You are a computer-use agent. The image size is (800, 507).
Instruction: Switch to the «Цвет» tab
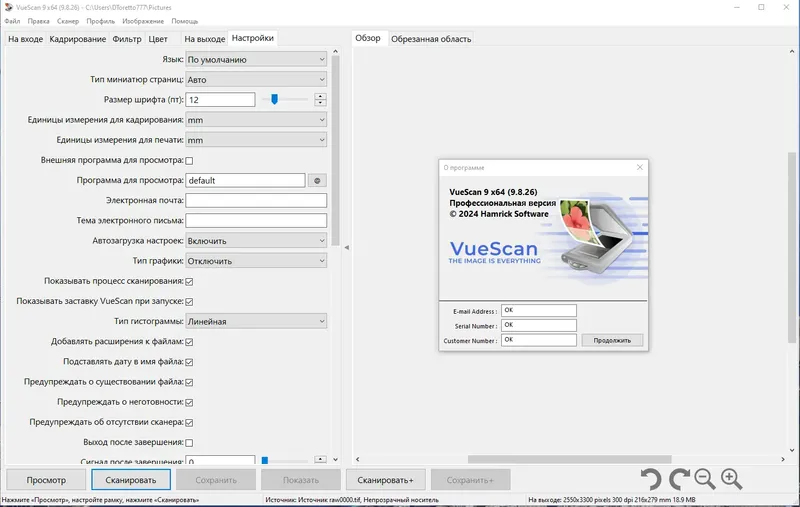tap(158, 39)
